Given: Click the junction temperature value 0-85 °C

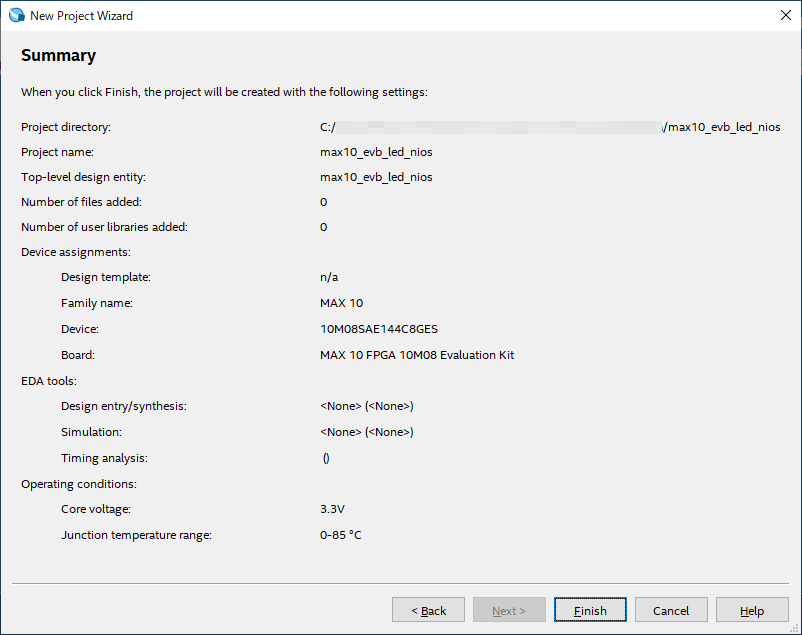Looking at the screenshot, I should 341,535.
